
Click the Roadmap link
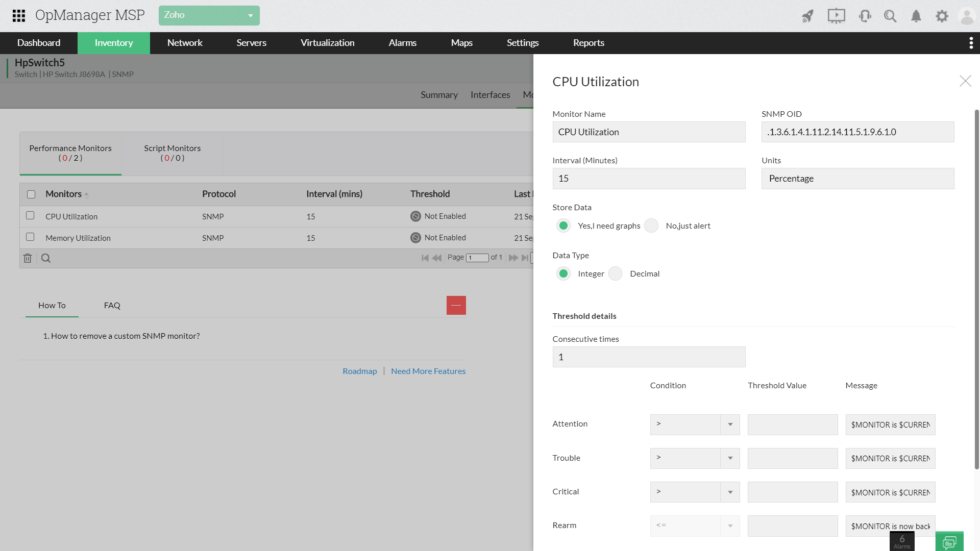pyautogui.click(x=359, y=371)
